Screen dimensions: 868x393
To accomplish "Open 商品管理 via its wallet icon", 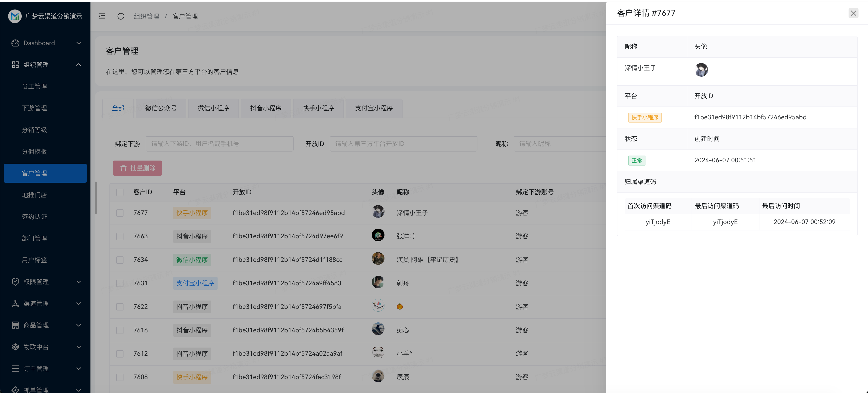I will pos(15,325).
